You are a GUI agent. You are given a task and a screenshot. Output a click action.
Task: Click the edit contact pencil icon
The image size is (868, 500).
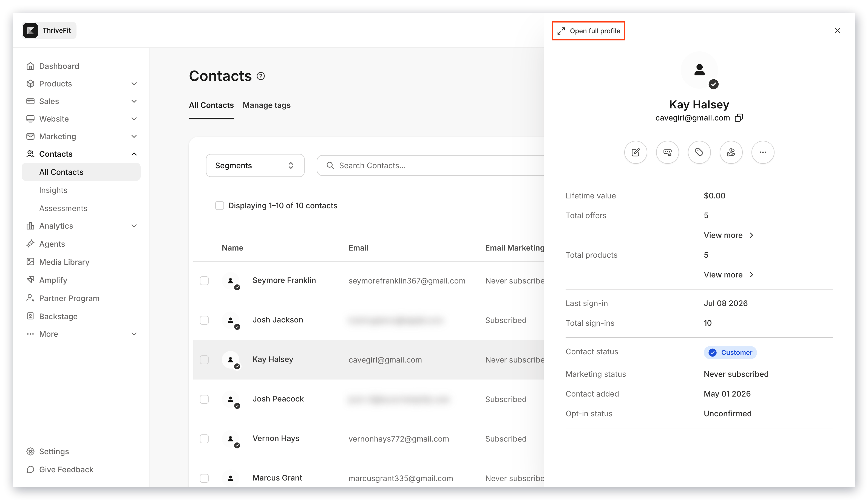[x=636, y=152]
